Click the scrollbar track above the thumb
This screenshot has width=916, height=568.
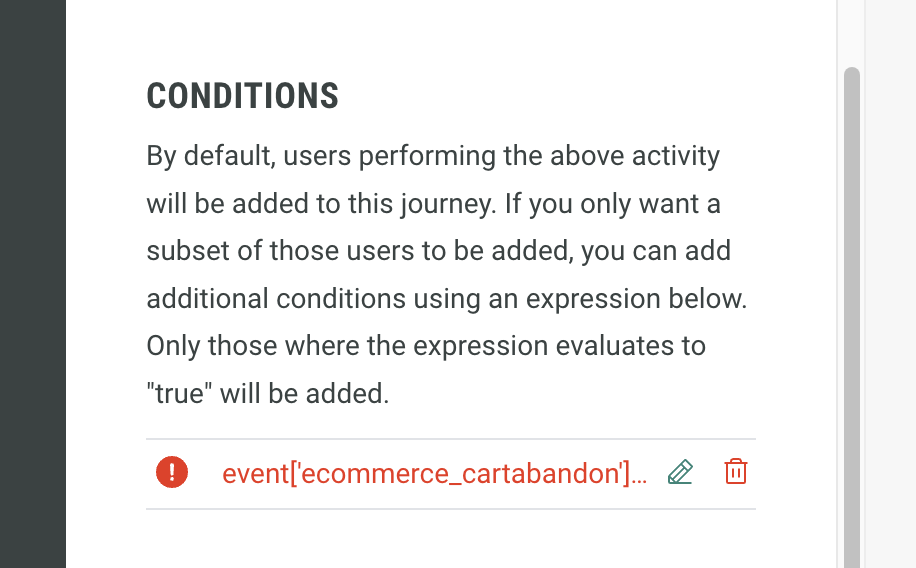(851, 30)
